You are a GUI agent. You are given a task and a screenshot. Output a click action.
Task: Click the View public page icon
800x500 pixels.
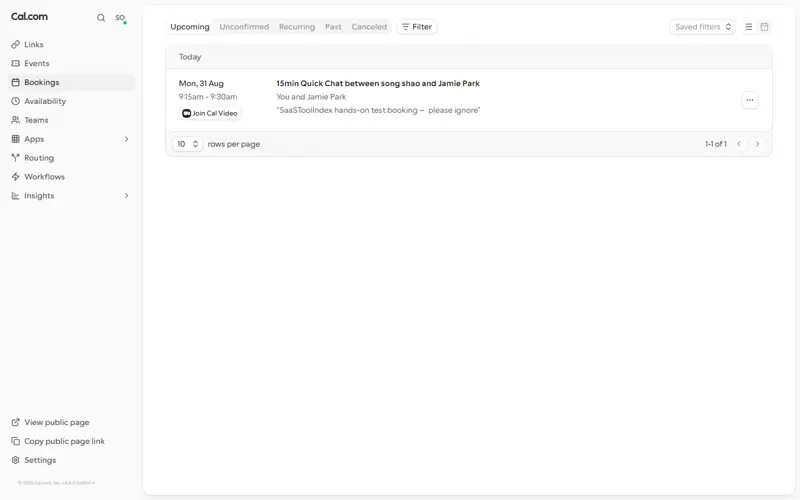pyautogui.click(x=16, y=422)
